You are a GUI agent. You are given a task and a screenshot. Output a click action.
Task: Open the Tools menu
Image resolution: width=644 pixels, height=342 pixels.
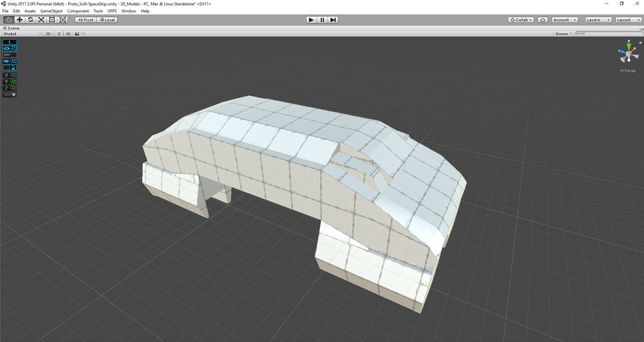[x=98, y=11]
